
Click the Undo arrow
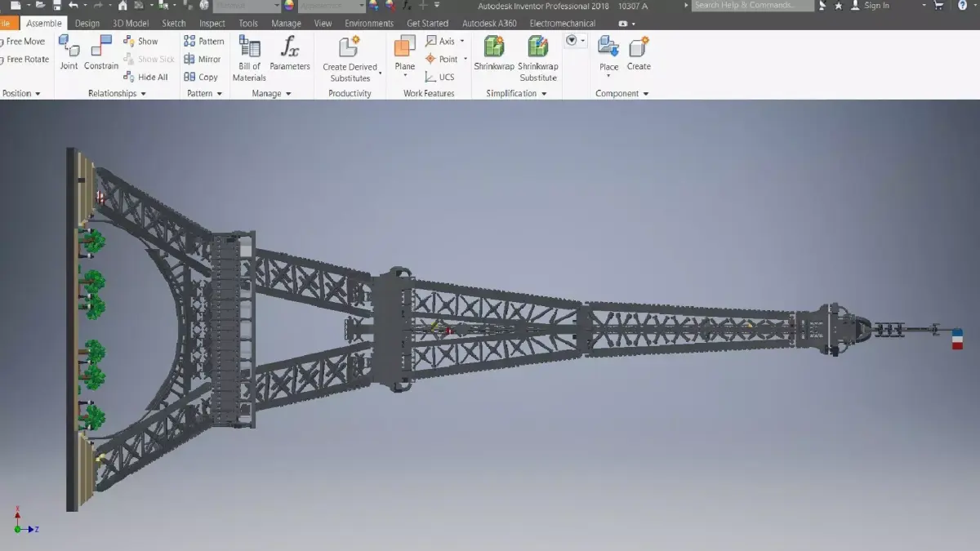click(x=73, y=5)
